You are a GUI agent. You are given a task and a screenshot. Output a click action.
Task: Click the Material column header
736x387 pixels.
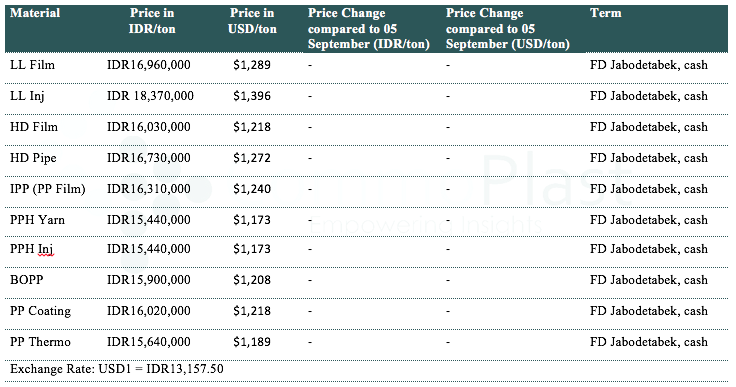pos(35,13)
